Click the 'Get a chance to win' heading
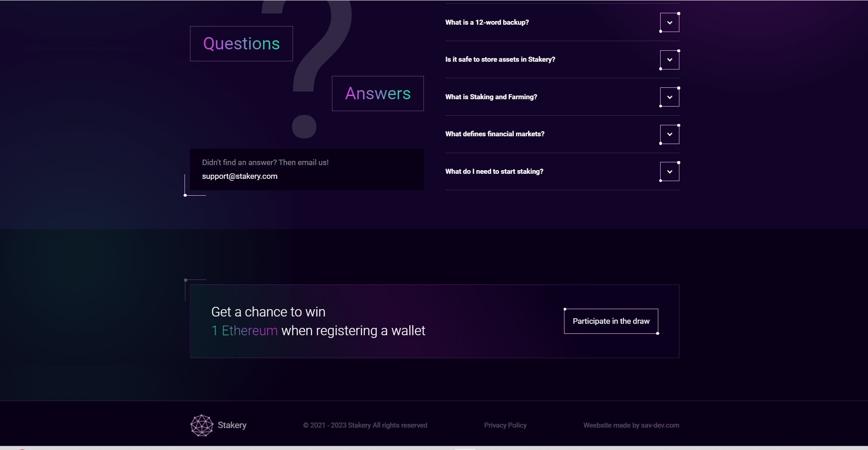The height and width of the screenshot is (450, 868). tap(268, 312)
